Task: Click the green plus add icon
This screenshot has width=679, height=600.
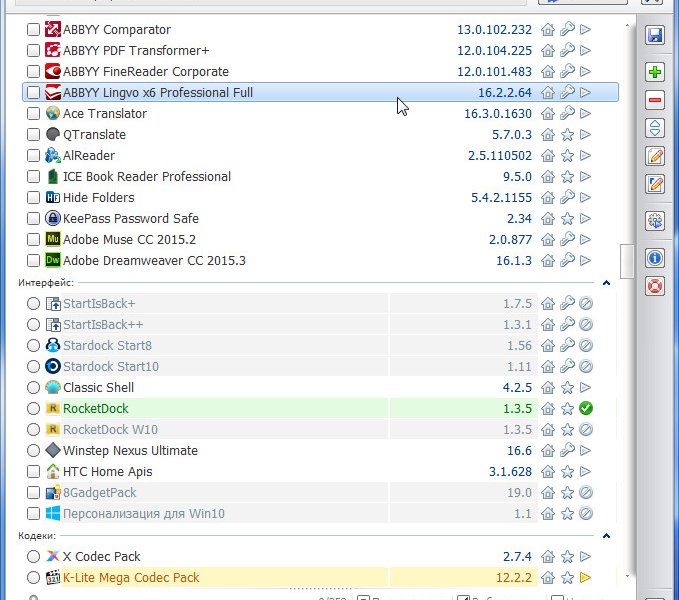Action: pos(655,71)
